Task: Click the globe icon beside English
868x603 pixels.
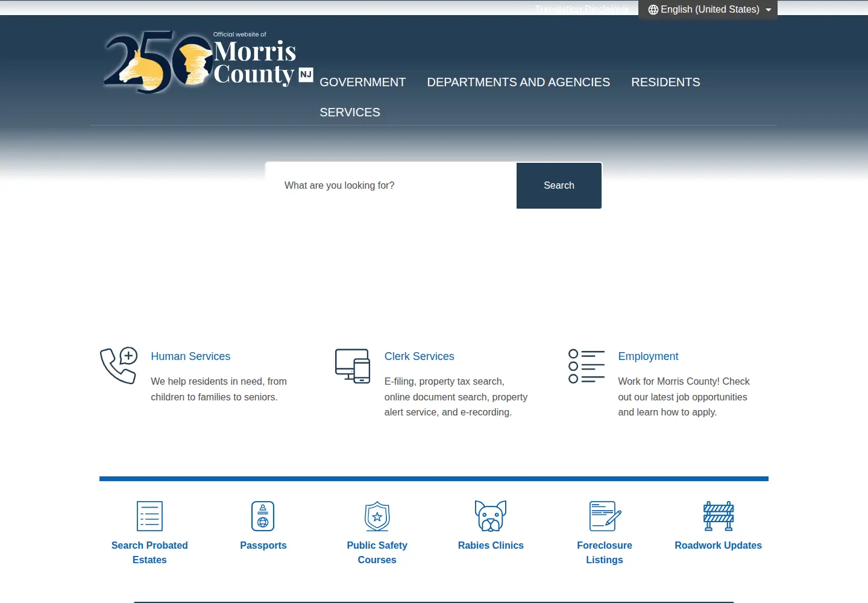Action: pos(653,10)
